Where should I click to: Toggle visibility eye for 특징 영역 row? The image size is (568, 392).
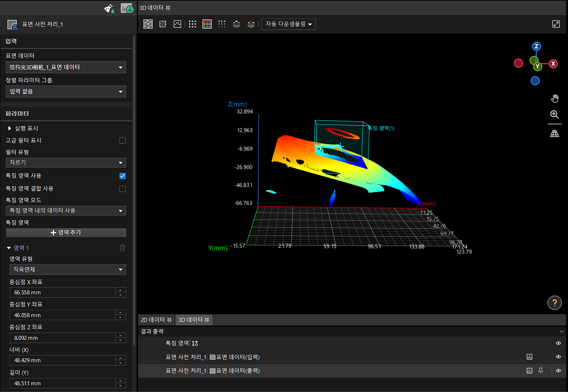point(558,343)
